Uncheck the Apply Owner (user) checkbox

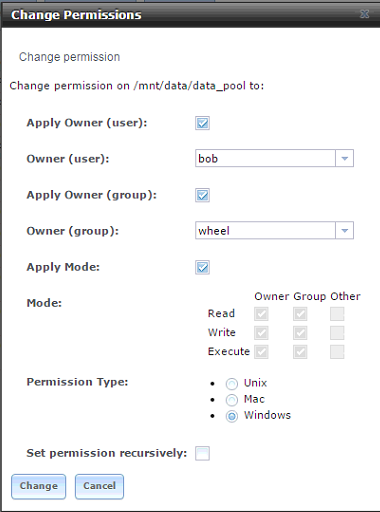202,123
